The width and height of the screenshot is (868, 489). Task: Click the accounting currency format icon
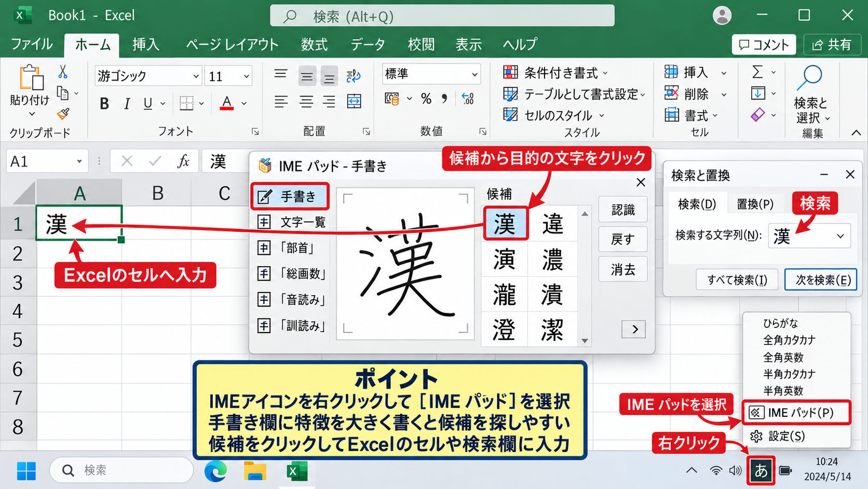(x=392, y=98)
